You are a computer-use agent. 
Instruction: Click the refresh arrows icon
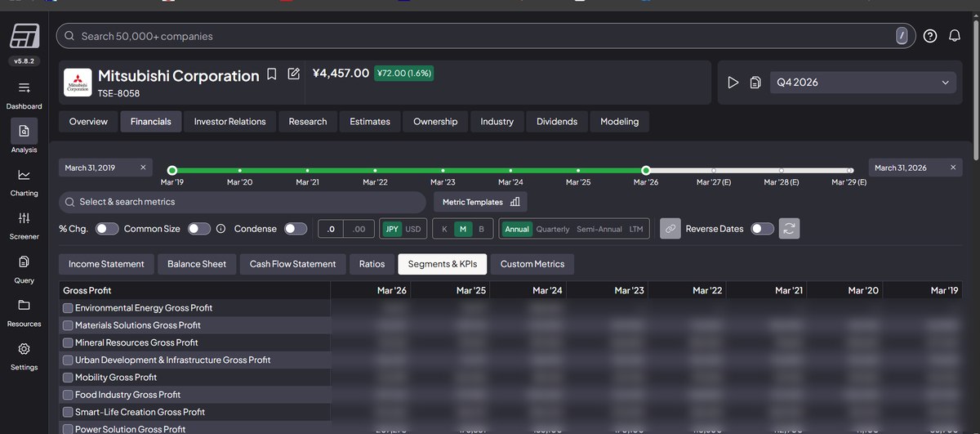pyautogui.click(x=789, y=229)
